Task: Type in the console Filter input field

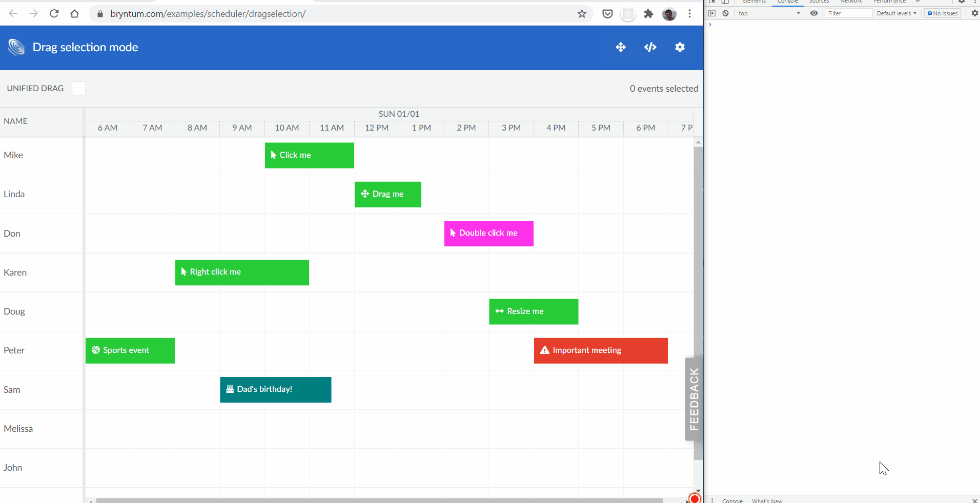Action: point(849,13)
